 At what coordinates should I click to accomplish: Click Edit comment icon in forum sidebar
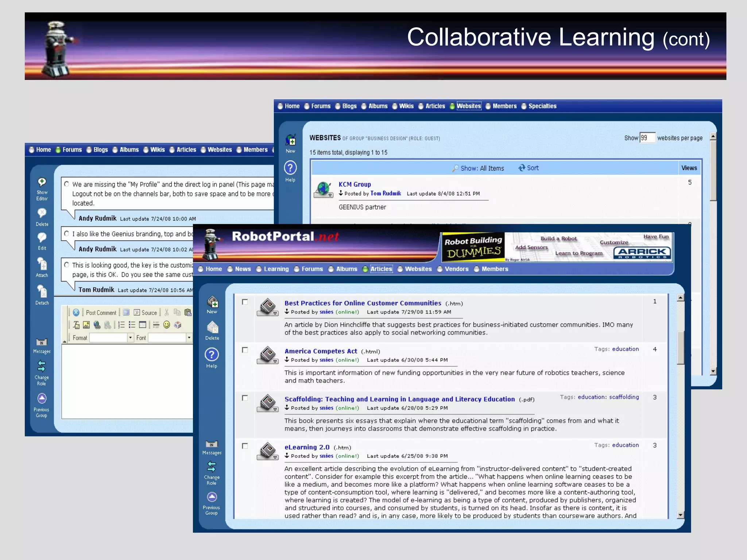42,238
